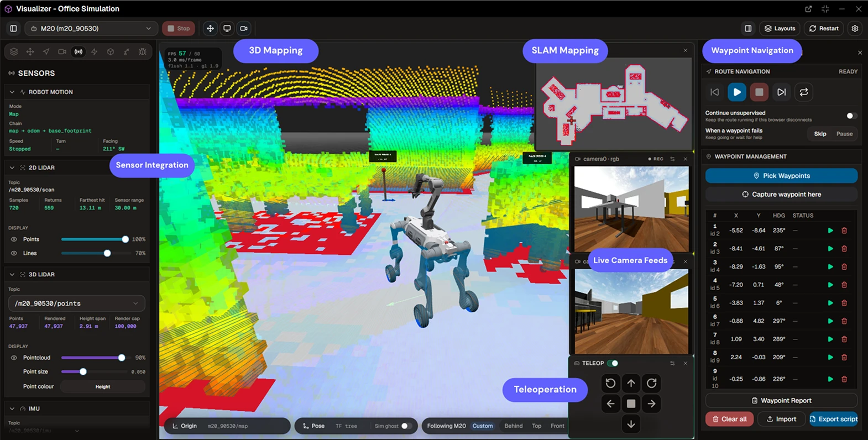Start route navigation with the play button

click(737, 92)
